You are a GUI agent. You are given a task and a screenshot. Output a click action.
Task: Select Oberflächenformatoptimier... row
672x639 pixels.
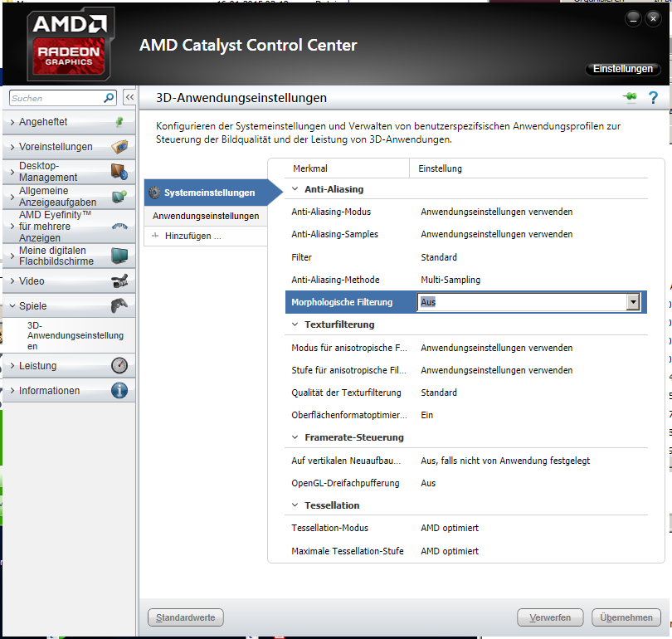(x=466, y=415)
